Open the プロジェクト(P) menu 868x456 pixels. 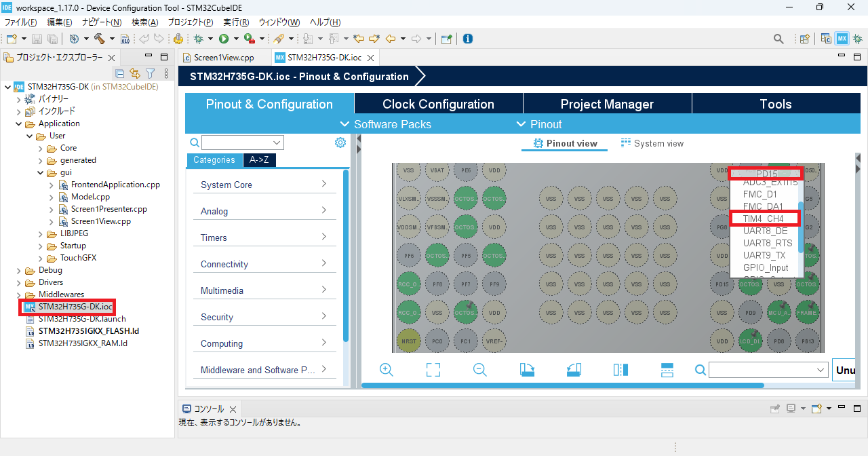(x=190, y=22)
